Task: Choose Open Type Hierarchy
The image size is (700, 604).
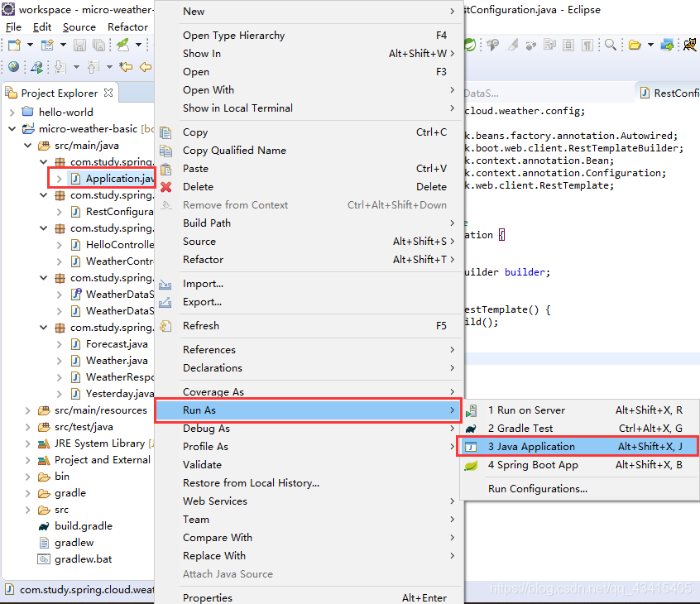Action: tap(309, 36)
